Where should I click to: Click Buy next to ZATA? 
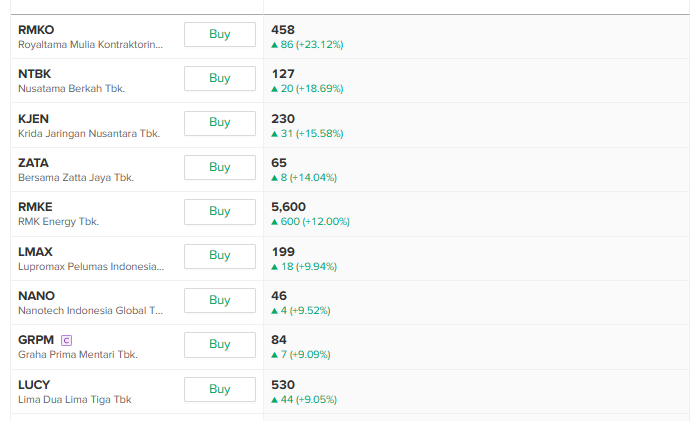tap(220, 167)
